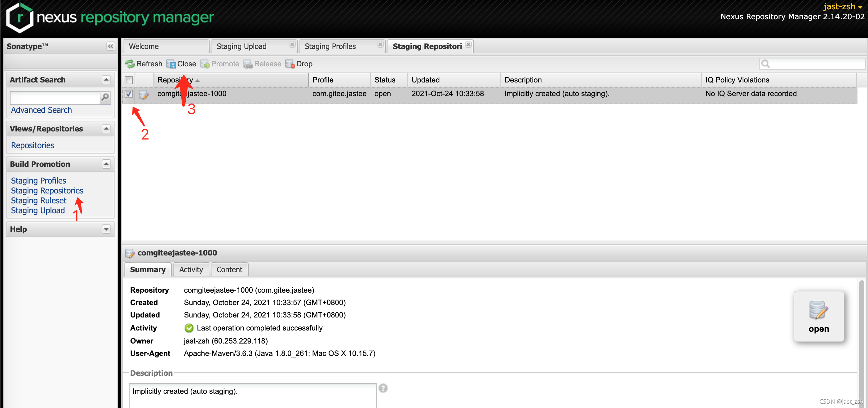Image resolution: width=868 pixels, height=408 pixels.
Task: Collapse the Artifact Search panel
Action: (106, 80)
